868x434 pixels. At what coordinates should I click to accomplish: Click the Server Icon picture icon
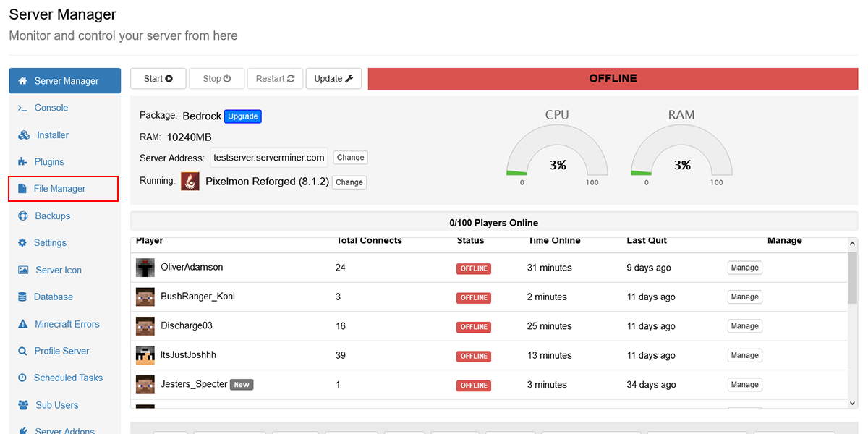click(22, 270)
